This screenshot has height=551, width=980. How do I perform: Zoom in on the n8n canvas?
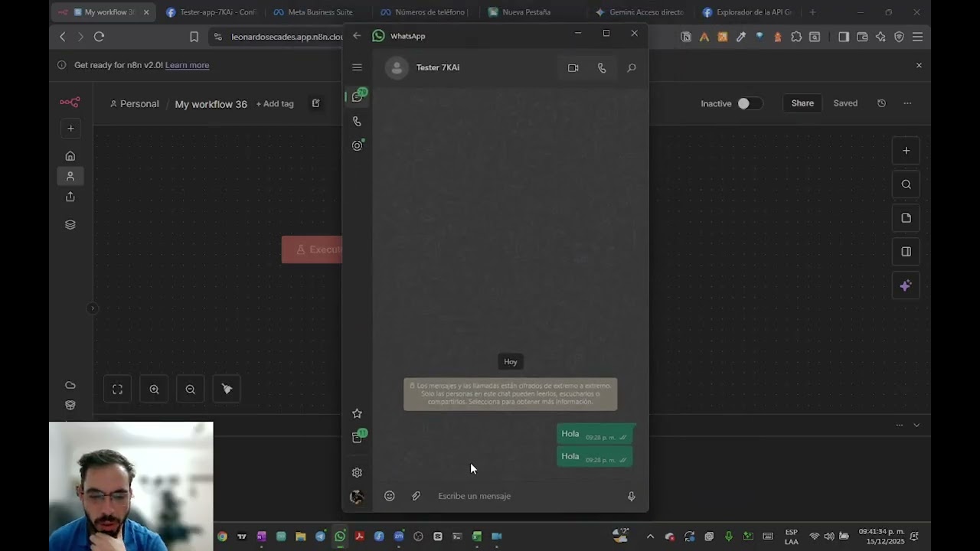coord(154,390)
